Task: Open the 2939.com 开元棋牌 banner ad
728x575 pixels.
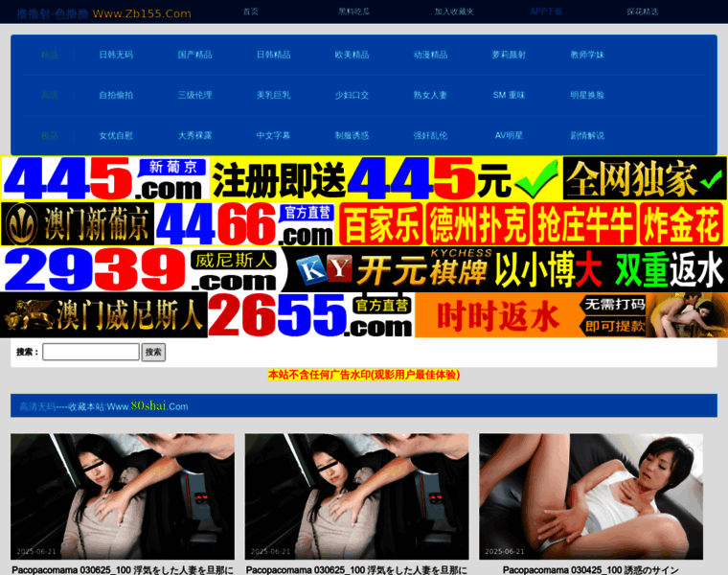Action: (x=364, y=269)
